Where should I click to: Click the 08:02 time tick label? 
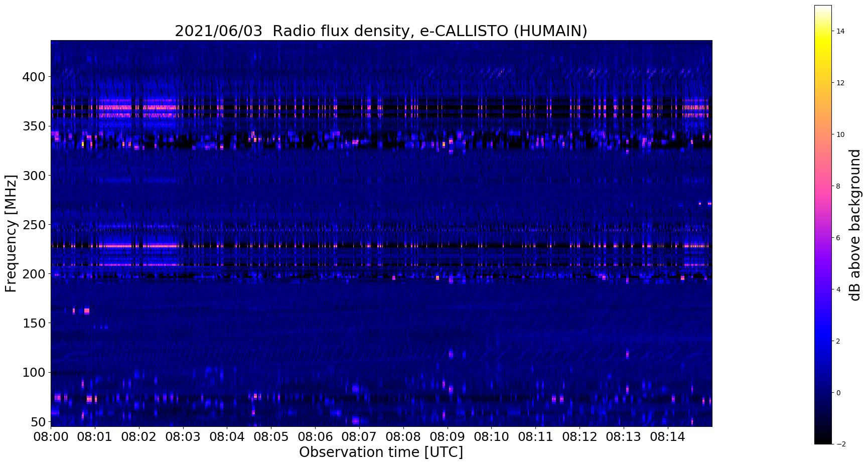tap(139, 437)
